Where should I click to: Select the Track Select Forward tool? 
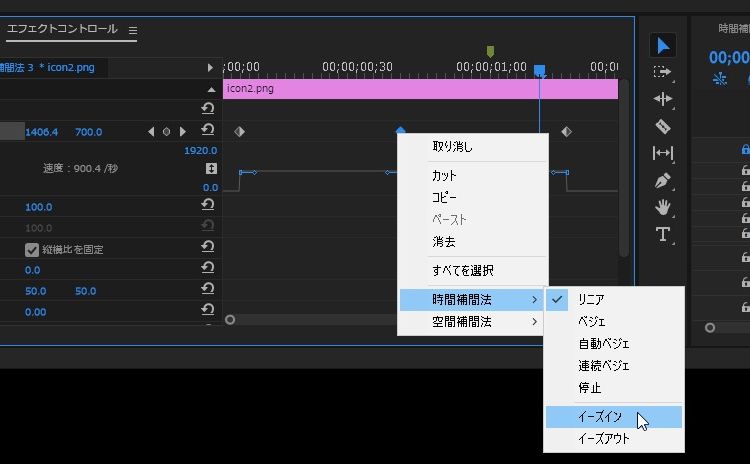click(663, 72)
